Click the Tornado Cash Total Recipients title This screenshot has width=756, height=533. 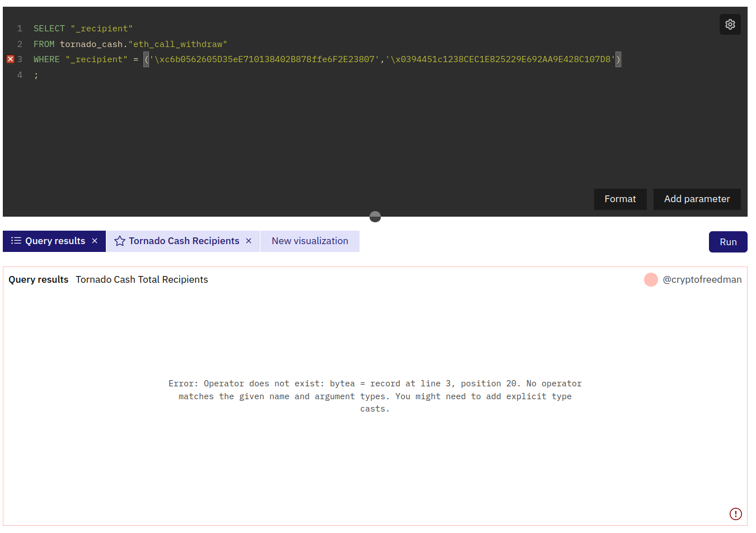142,279
